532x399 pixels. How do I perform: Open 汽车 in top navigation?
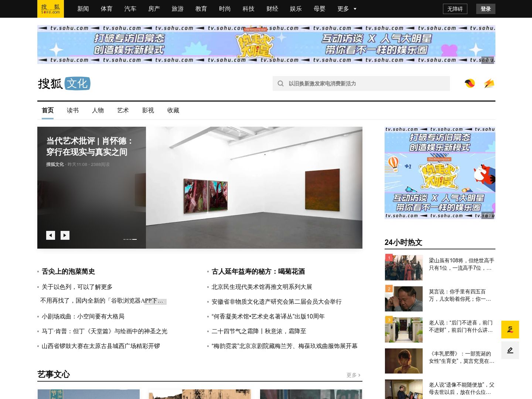tap(130, 9)
